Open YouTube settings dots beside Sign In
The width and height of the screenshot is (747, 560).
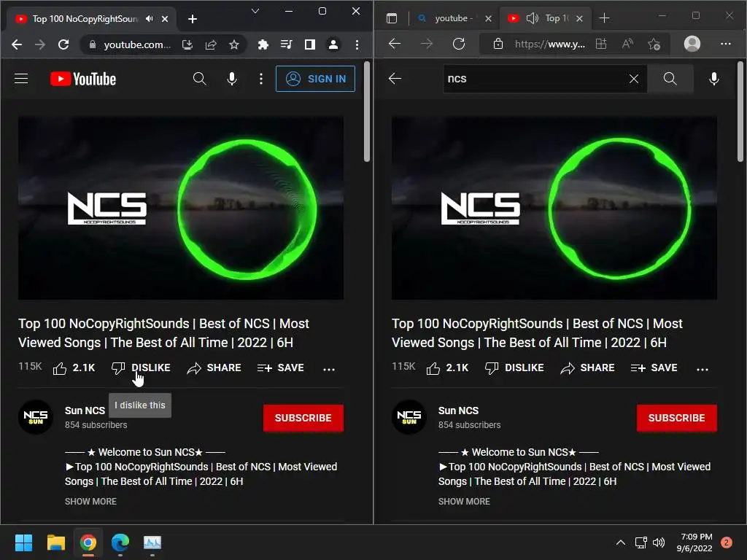click(x=260, y=79)
